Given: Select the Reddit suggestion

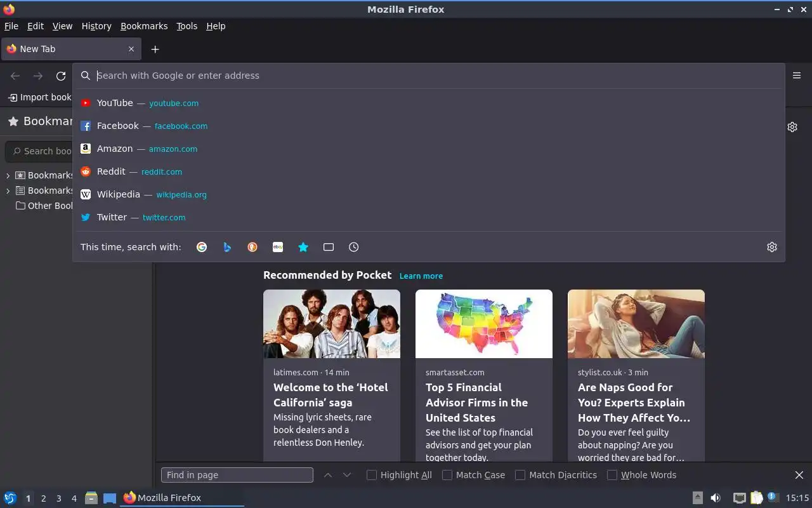Looking at the screenshot, I should coord(429,171).
